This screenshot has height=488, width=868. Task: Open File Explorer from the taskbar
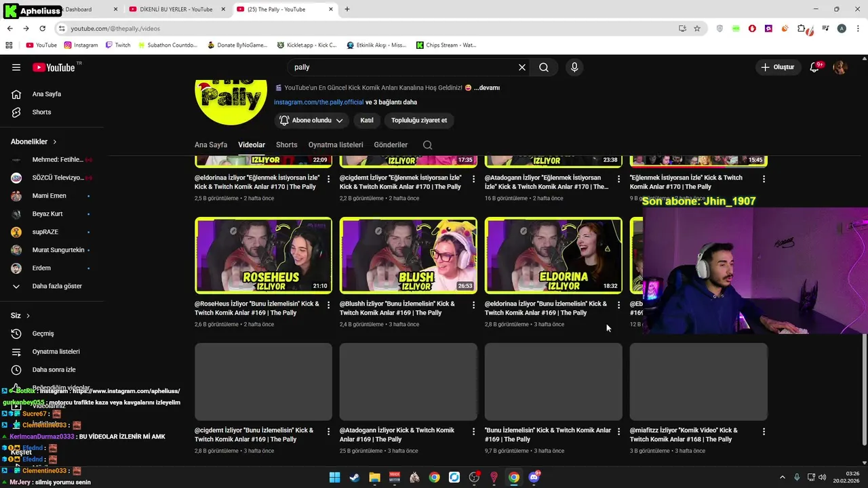tap(374, 477)
